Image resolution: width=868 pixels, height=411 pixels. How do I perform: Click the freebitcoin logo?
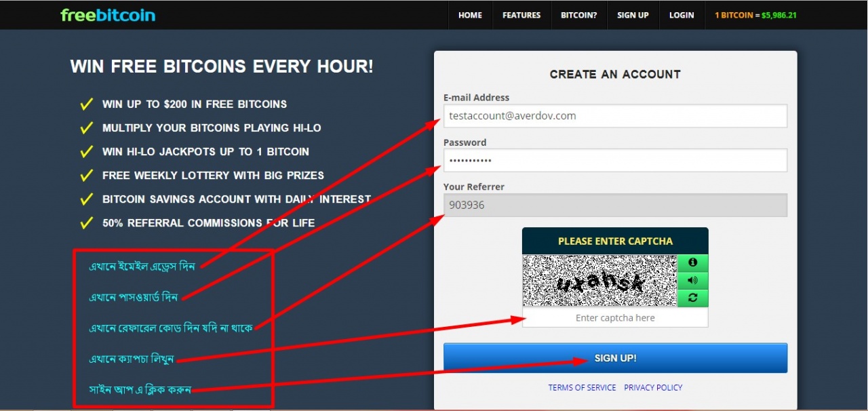click(x=108, y=14)
